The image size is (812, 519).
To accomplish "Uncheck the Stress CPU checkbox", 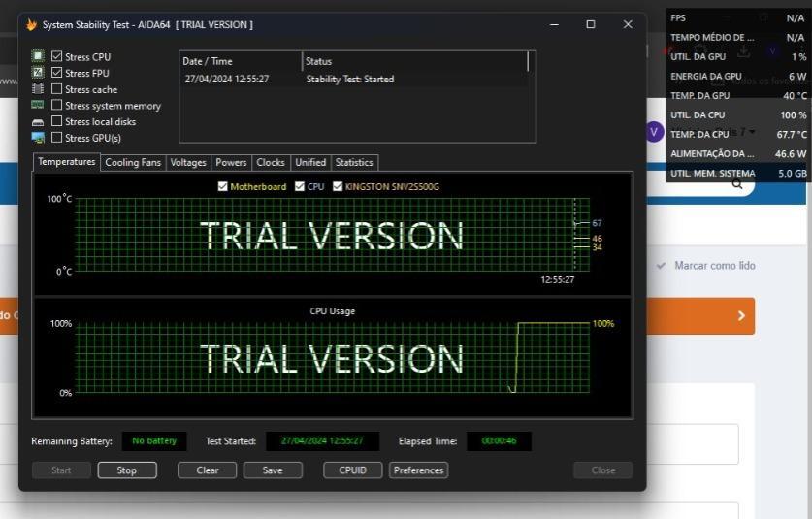I will [x=57, y=56].
